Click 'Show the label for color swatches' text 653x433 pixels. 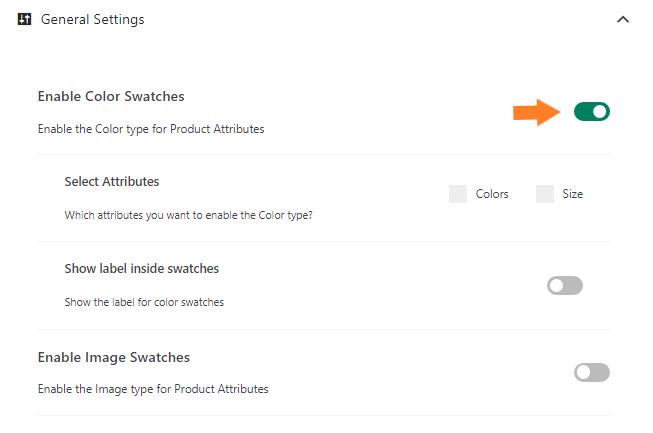coord(144,302)
